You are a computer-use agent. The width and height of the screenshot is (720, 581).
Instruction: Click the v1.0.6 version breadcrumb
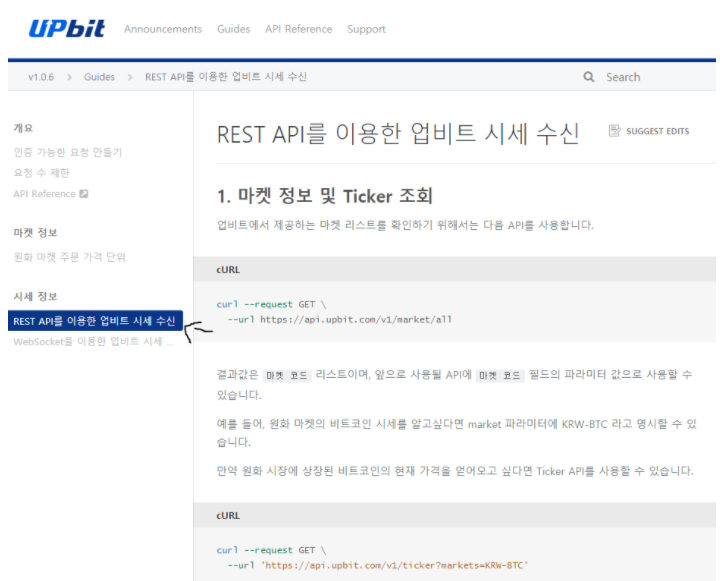point(41,77)
